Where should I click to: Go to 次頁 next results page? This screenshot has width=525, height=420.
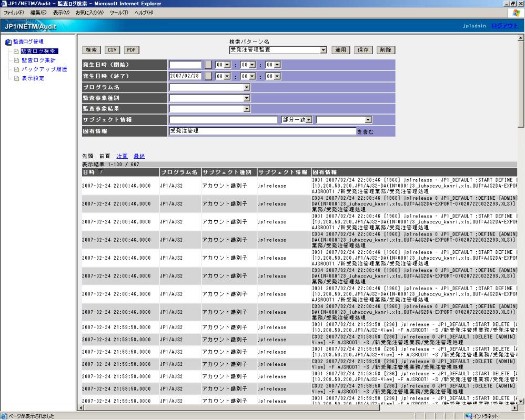(122, 156)
